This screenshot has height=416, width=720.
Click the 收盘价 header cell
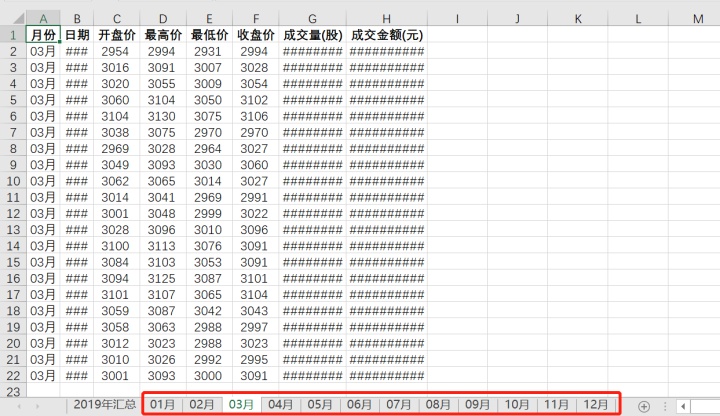tap(256, 35)
